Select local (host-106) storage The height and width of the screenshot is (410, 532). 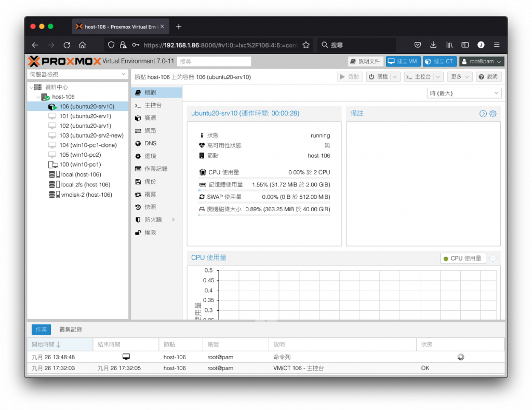tap(78, 174)
